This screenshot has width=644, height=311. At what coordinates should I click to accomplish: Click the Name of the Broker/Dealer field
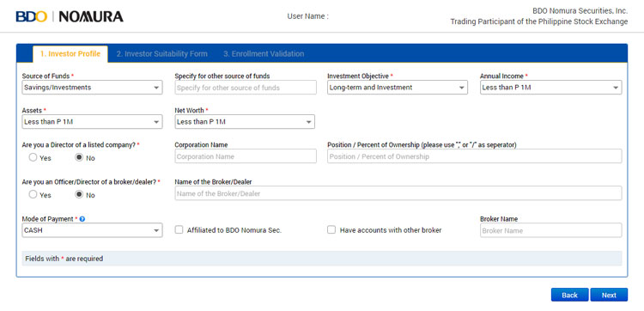(398, 193)
